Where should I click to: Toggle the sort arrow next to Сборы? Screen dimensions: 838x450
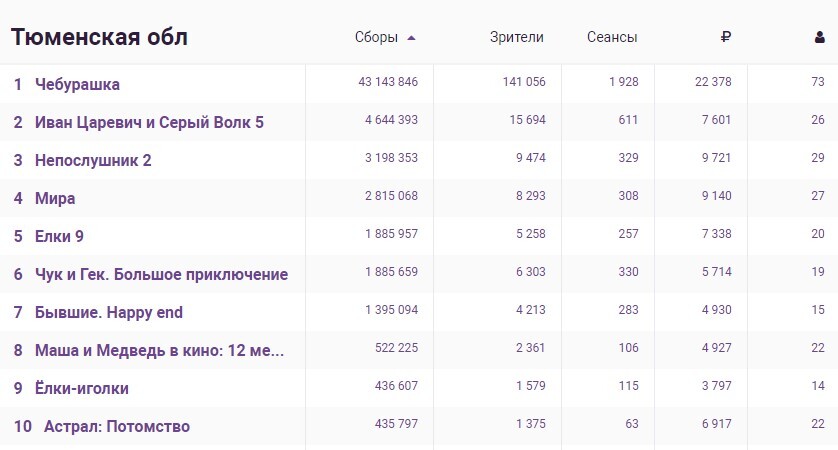(x=411, y=38)
